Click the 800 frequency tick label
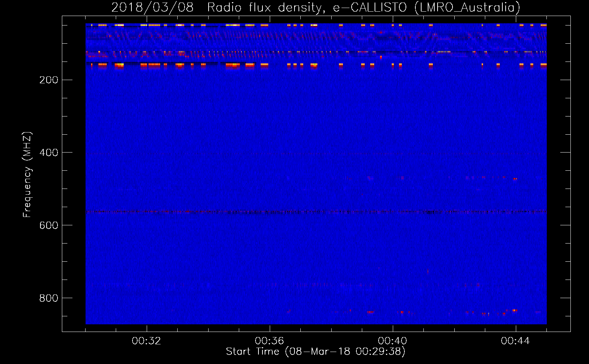This screenshot has height=364, width=589. click(48, 298)
